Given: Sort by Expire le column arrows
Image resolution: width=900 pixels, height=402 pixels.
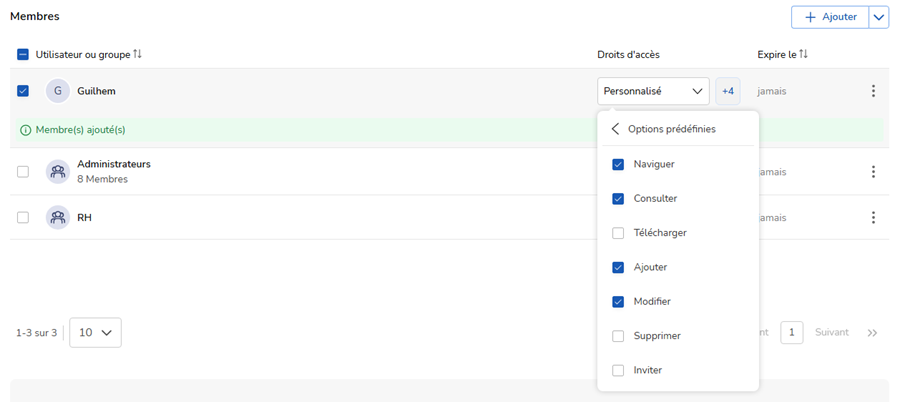Looking at the screenshot, I should pyautogui.click(x=803, y=54).
